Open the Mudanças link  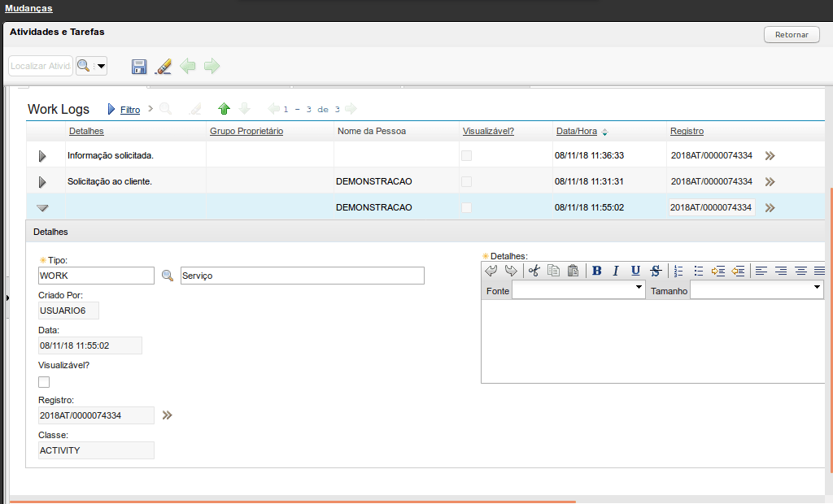tap(28, 8)
